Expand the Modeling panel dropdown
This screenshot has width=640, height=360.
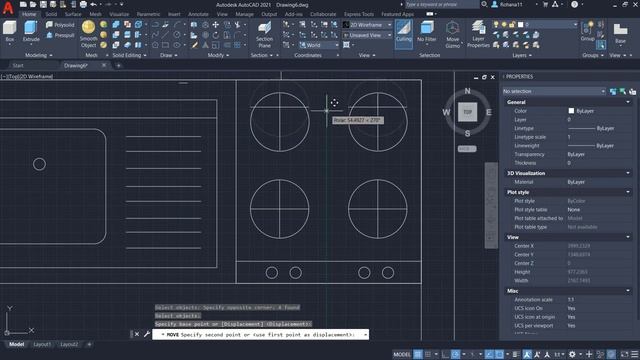[39, 55]
